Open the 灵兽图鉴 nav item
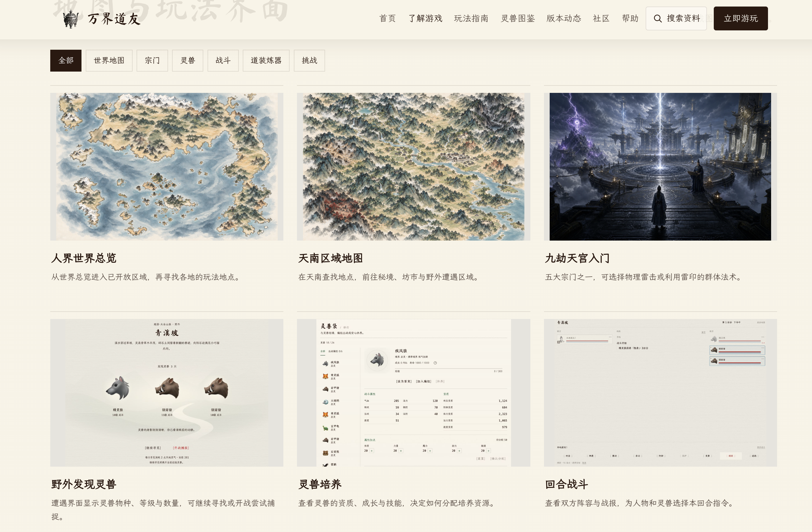 tap(518, 18)
